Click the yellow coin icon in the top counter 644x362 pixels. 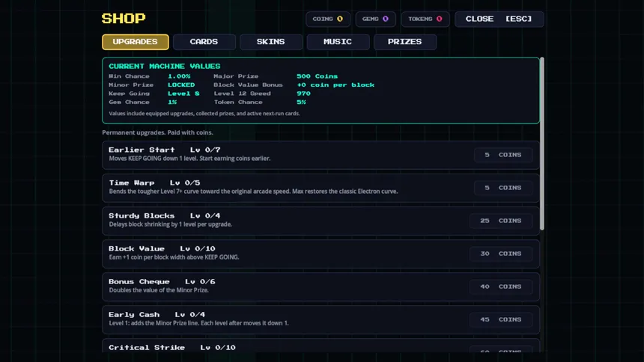[x=340, y=19]
